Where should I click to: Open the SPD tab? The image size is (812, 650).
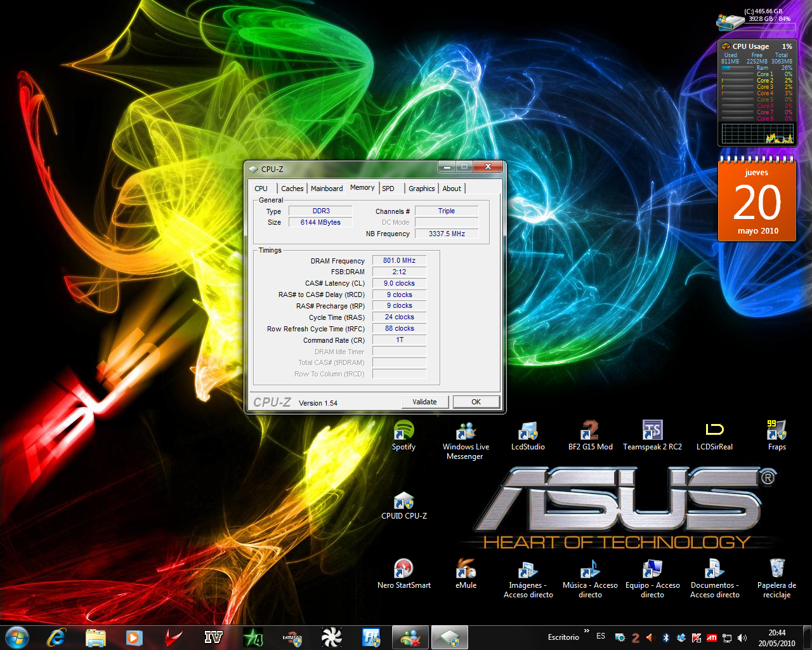(x=388, y=189)
